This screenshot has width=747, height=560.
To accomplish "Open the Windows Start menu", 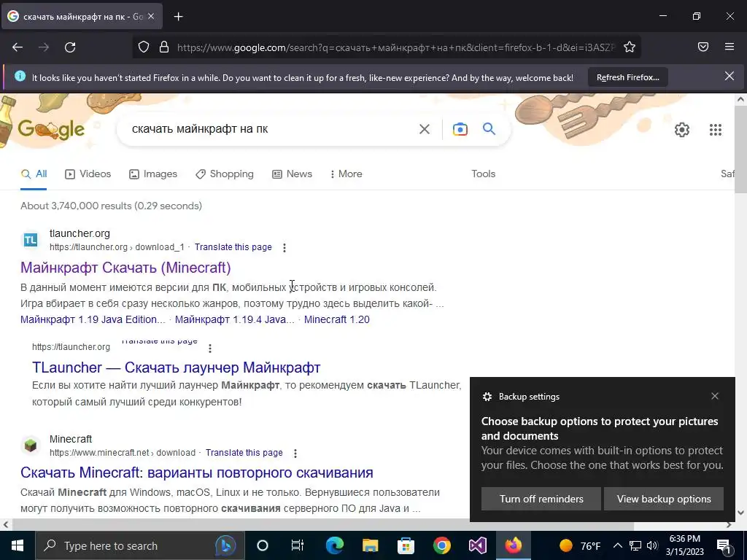I will (18, 545).
